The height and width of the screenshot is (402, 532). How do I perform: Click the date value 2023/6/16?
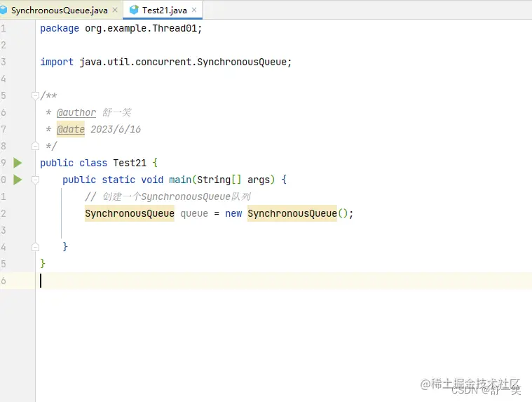click(x=116, y=129)
